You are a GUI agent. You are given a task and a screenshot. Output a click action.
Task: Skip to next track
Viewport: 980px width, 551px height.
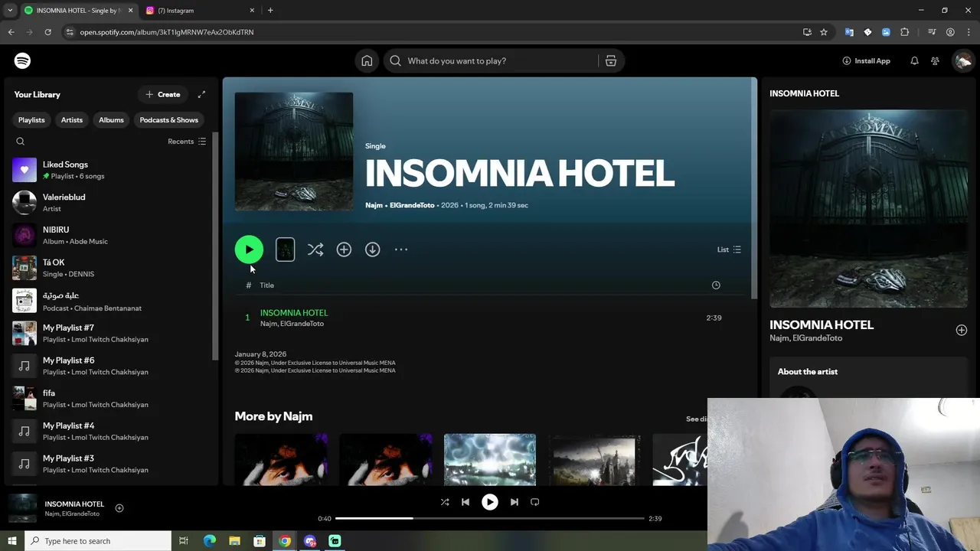[x=514, y=502]
